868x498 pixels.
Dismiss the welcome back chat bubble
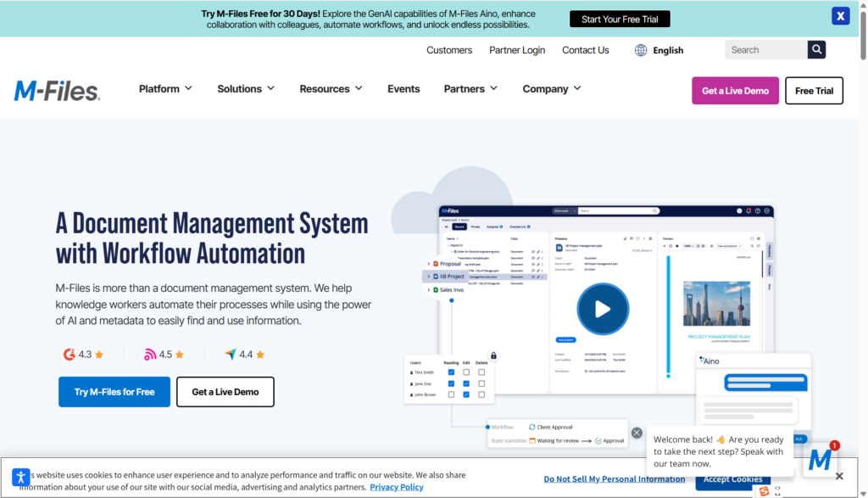point(637,433)
